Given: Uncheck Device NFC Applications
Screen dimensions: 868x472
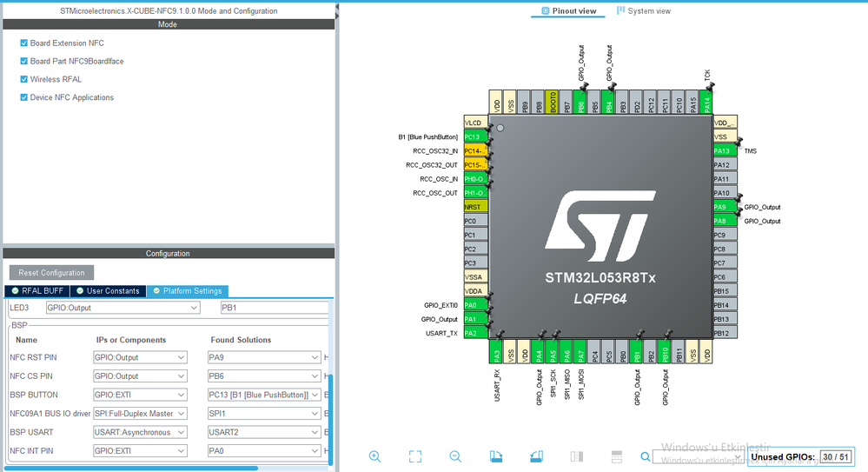Looking at the screenshot, I should click(x=23, y=97).
